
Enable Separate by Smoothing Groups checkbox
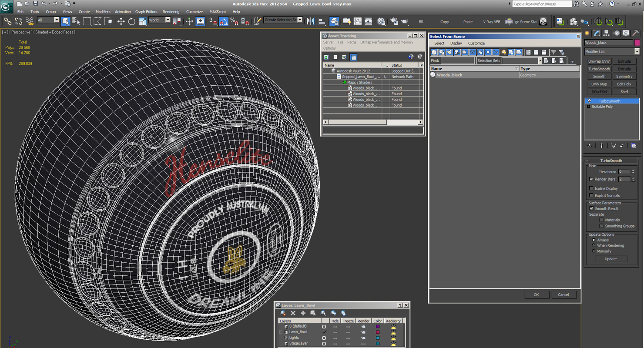click(x=602, y=226)
